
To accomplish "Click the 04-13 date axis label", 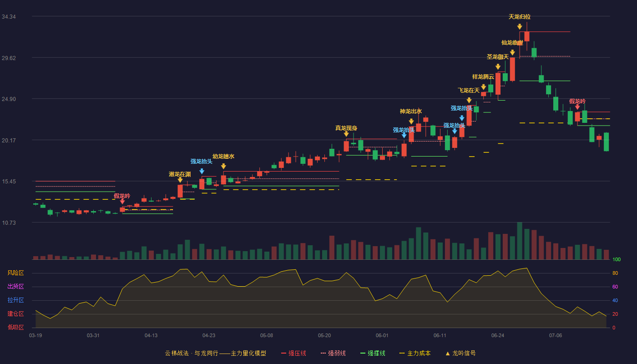I will (151, 335).
